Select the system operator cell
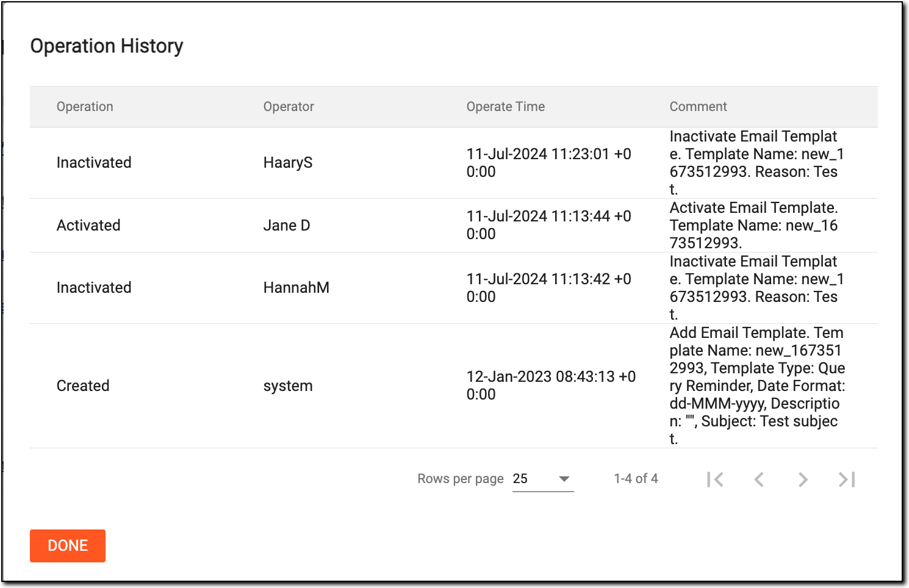 pos(288,386)
